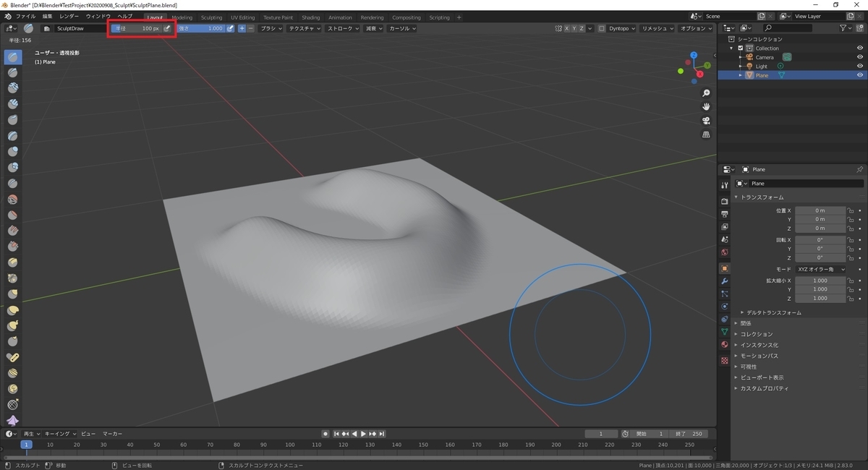Open the Particles properties tab
868x470 pixels.
tap(725, 294)
